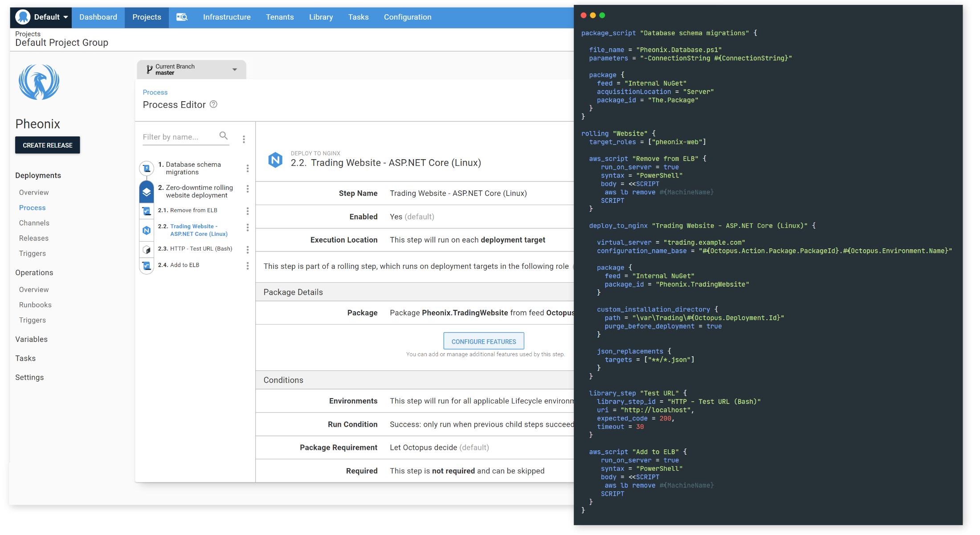Open overflow menu for Trading Website step
980x535 pixels.
248,227
